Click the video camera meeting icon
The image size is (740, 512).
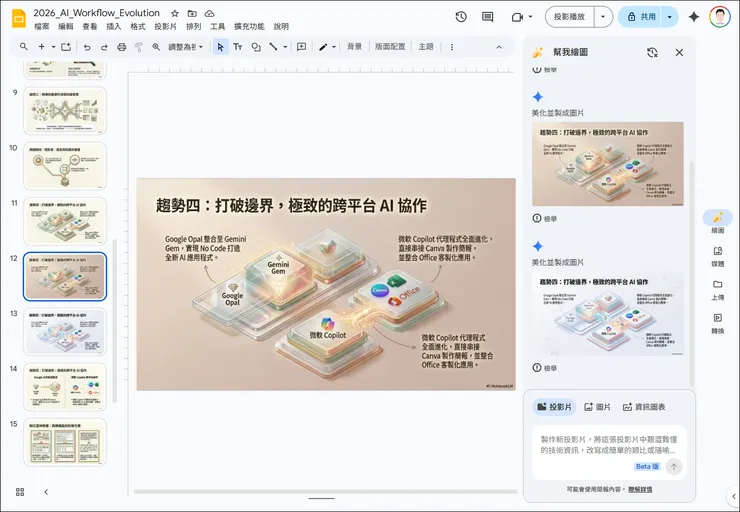coord(517,17)
